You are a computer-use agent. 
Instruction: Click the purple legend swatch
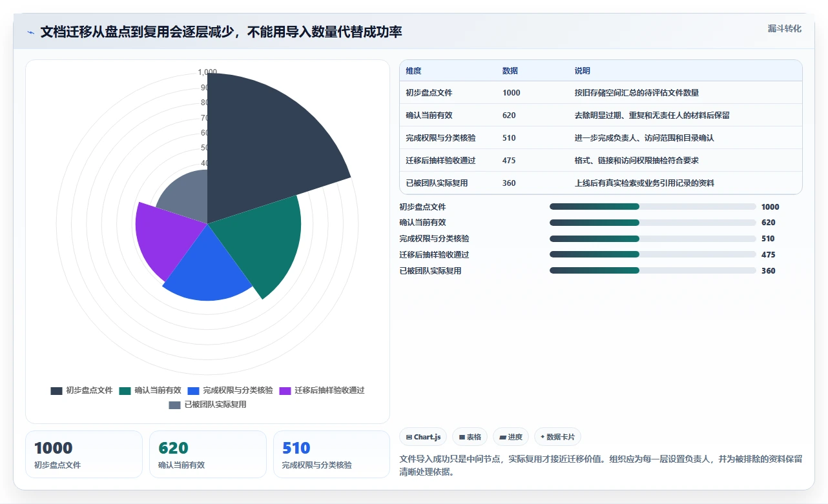tap(285, 390)
